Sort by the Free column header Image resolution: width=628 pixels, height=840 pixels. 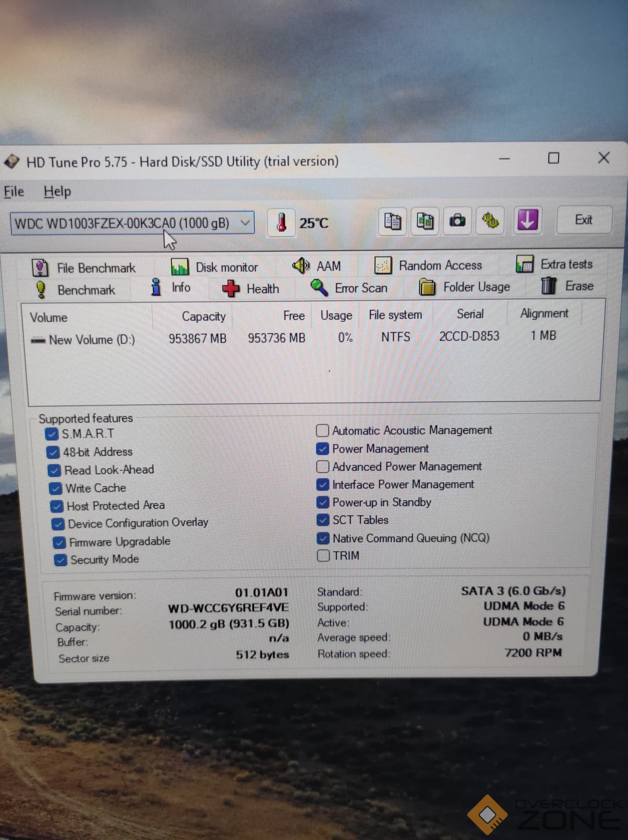click(294, 316)
